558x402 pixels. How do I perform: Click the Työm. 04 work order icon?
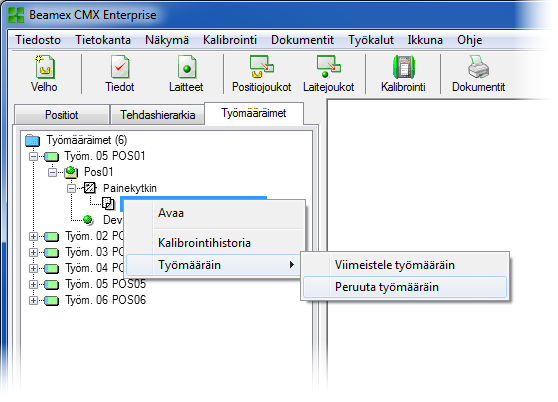51,268
